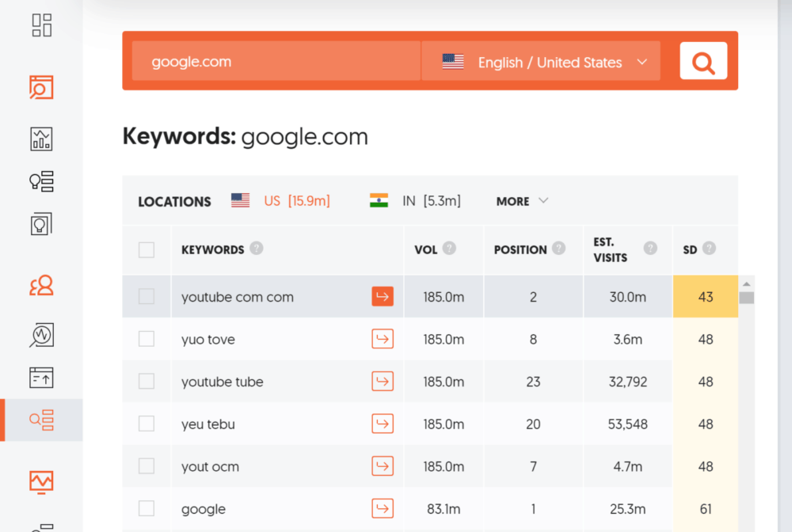Open the bar chart analytics sidebar icon

(41, 139)
